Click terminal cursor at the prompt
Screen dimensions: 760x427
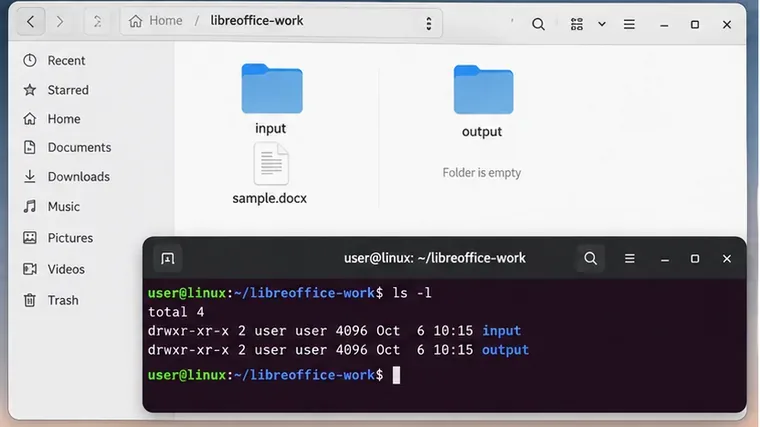pos(396,375)
